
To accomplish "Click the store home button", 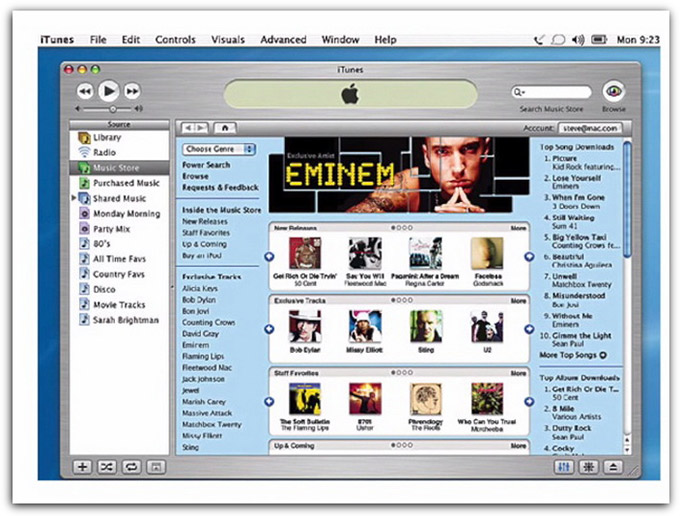I will [225, 128].
